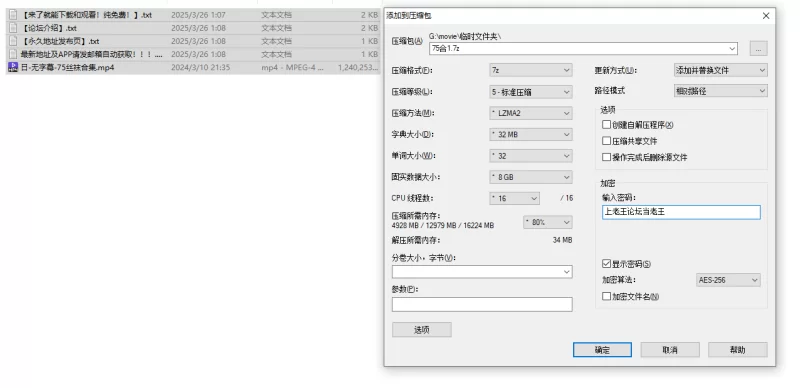Expand the 单词大小 32 dropdown
This screenshot has height=388, width=800.
pyautogui.click(x=531, y=156)
